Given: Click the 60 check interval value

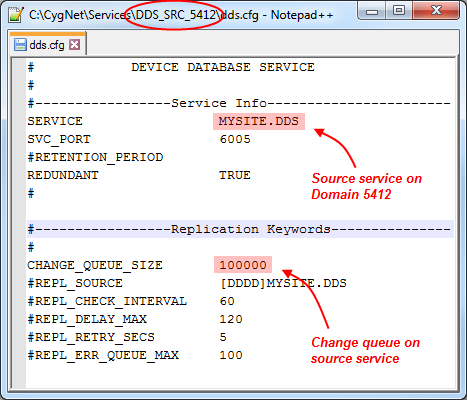Looking at the screenshot, I should pyautogui.click(x=227, y=301).
